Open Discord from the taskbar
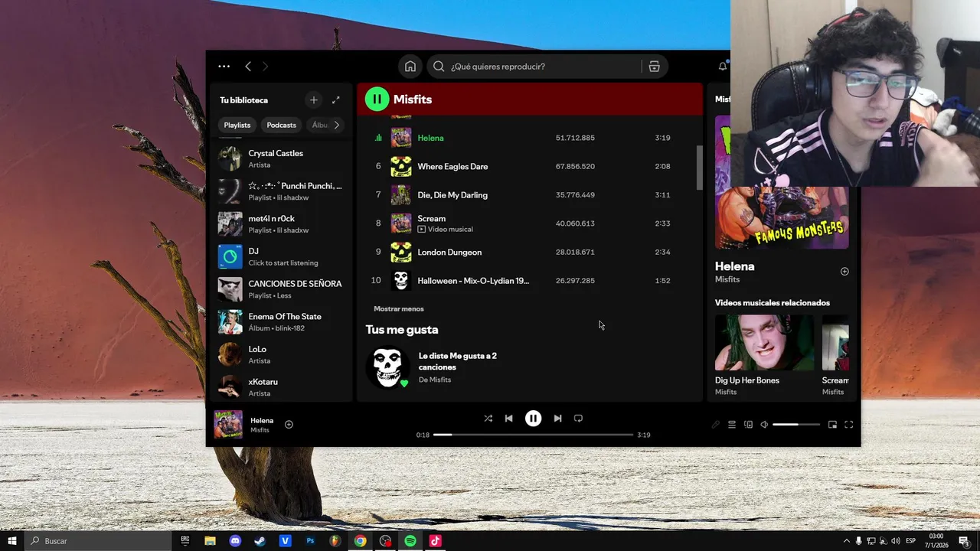980x551 pixels. click(235, 541)
